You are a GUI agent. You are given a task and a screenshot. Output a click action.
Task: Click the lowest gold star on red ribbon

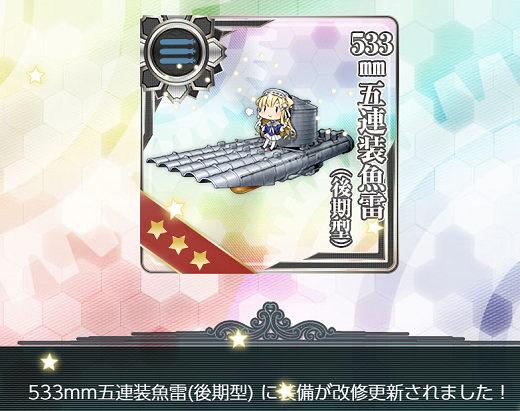coord(199,260)
